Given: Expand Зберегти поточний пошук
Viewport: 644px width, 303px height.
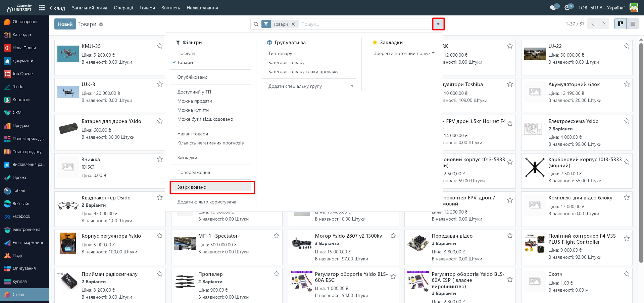Looking at the screenshot, I should pos(404,53).
